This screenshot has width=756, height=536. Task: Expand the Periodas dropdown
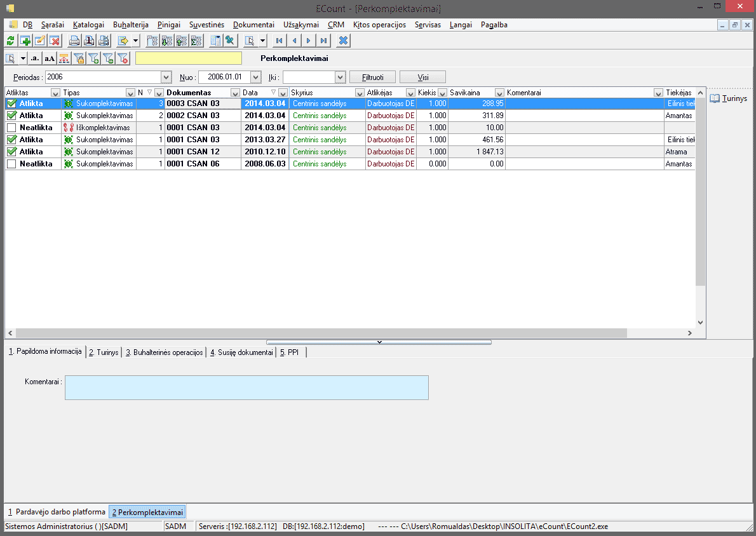click(x=166, y=77)
